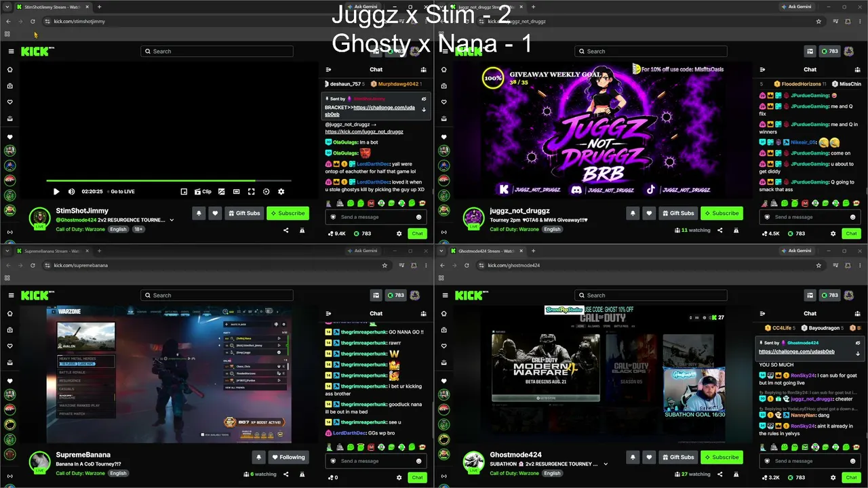Subscribe to Ghostmode424 channel
Viewport: 868px width, 488px height.
722,457
